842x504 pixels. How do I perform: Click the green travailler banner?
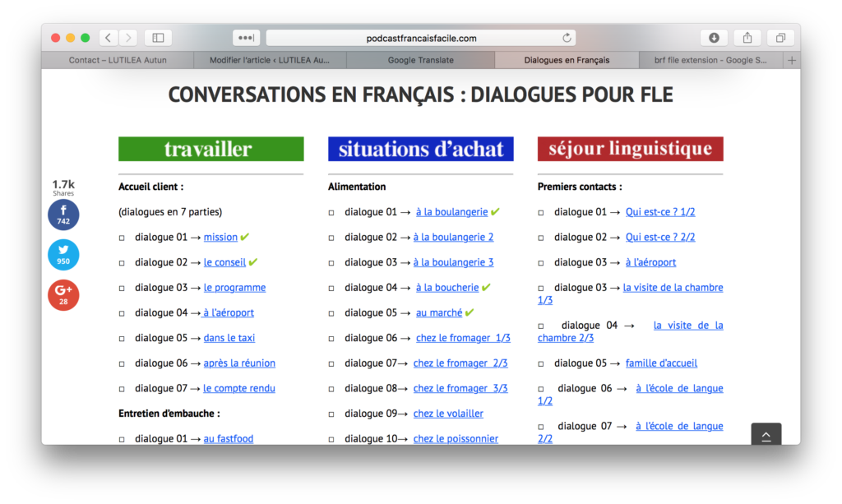[211, 149]
